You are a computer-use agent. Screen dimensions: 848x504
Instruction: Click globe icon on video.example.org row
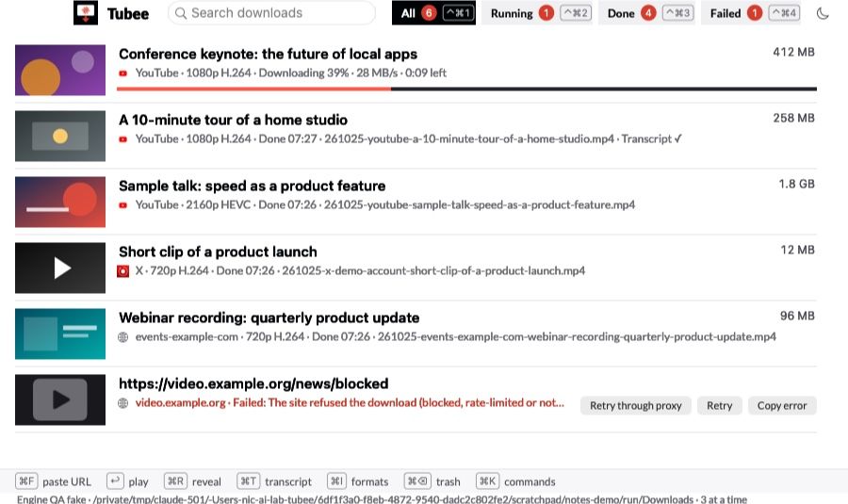pos(123,403)
